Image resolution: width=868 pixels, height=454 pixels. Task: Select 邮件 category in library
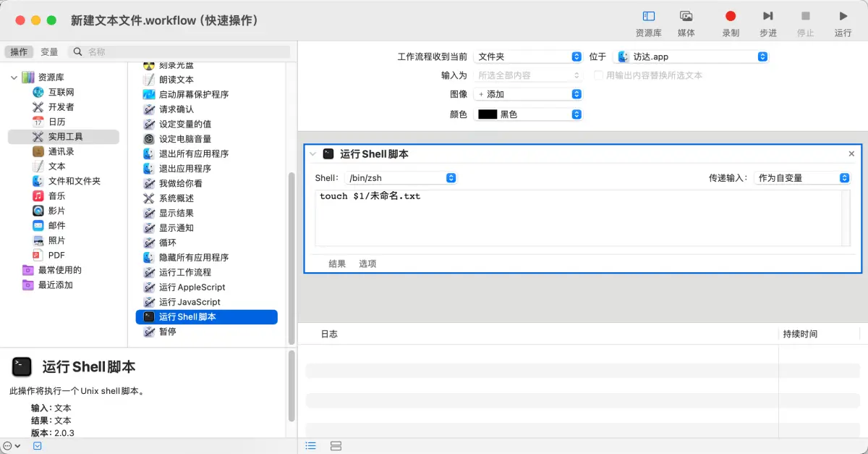pyautogui.click(x=56, y=225)
